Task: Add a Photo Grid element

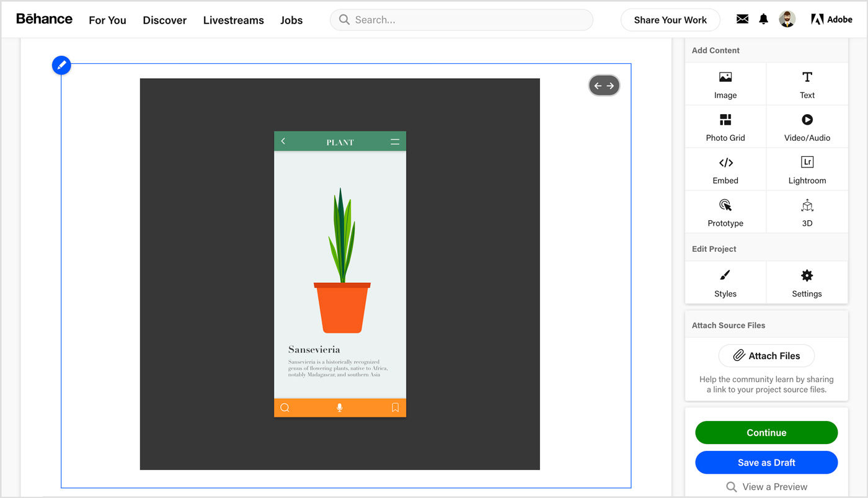Action: [x=725, y=127]
